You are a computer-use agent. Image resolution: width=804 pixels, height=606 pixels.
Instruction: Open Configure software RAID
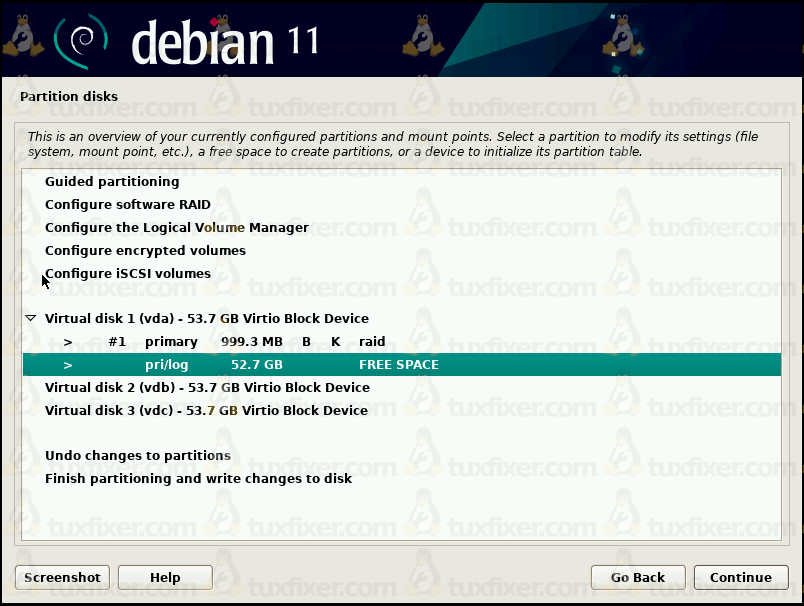pos(127,205)
